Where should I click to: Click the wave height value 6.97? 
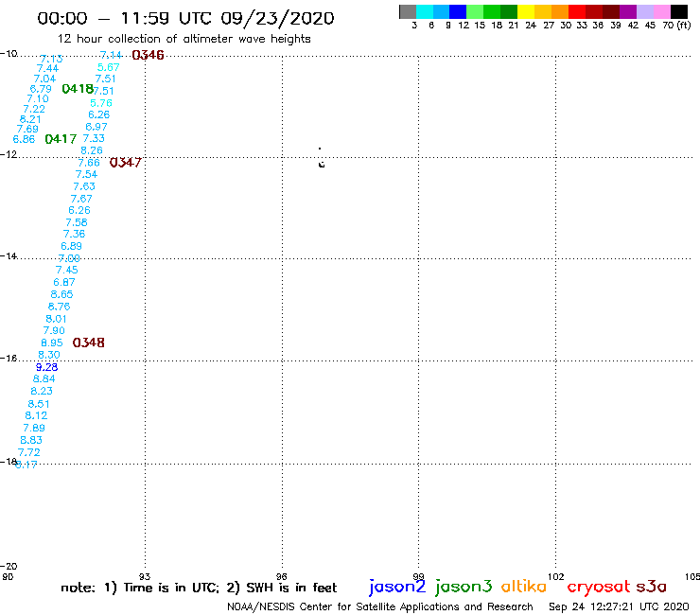96,127
